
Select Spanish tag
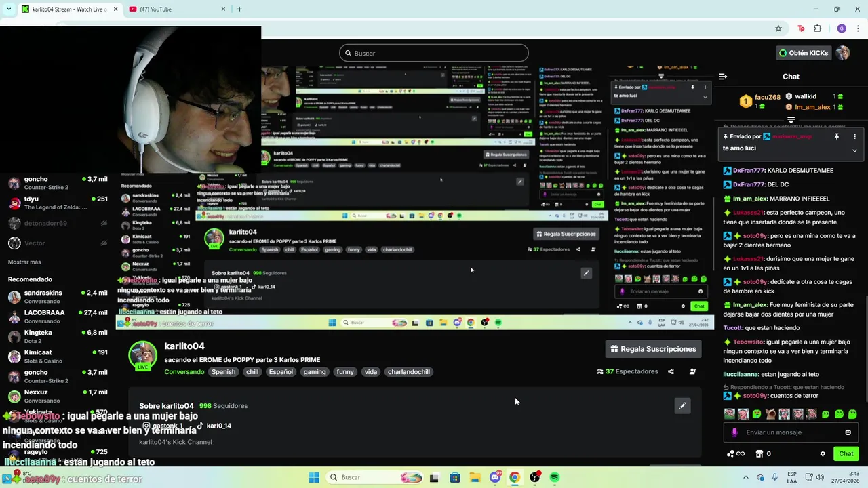[223, 372]
